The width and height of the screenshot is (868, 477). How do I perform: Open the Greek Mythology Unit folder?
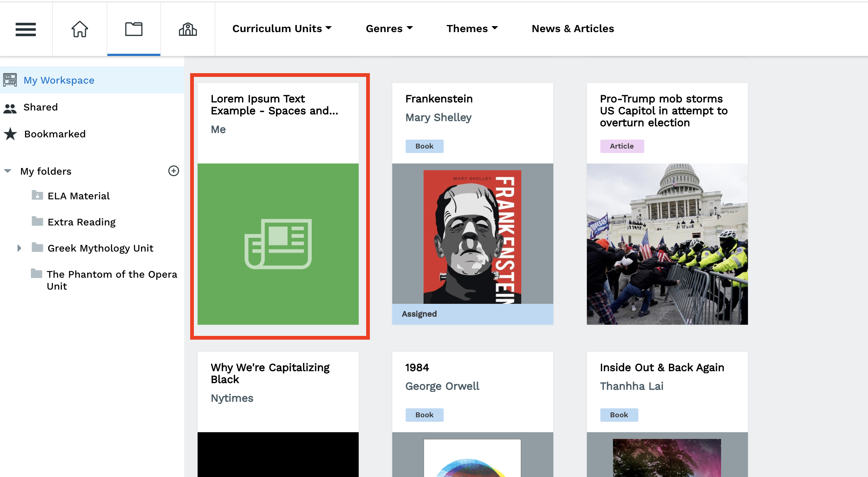[x=100, y=248]
